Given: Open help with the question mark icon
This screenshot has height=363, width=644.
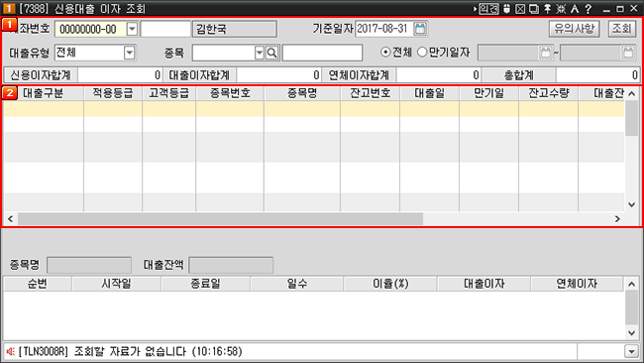Looking at the screenshot, I should pos(589,9).
